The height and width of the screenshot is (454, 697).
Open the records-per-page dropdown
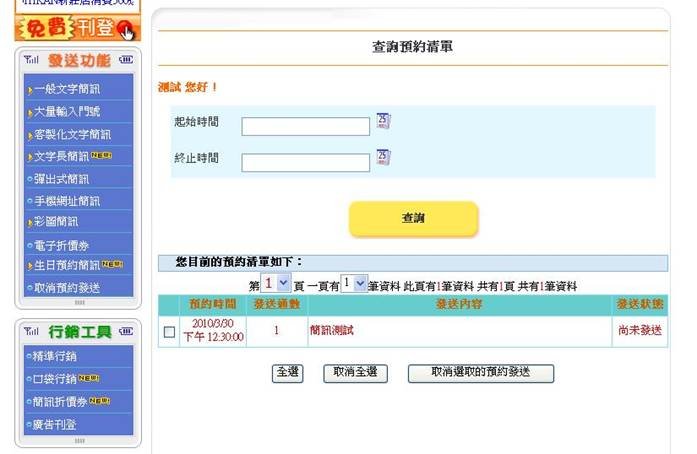pos(354,284)
